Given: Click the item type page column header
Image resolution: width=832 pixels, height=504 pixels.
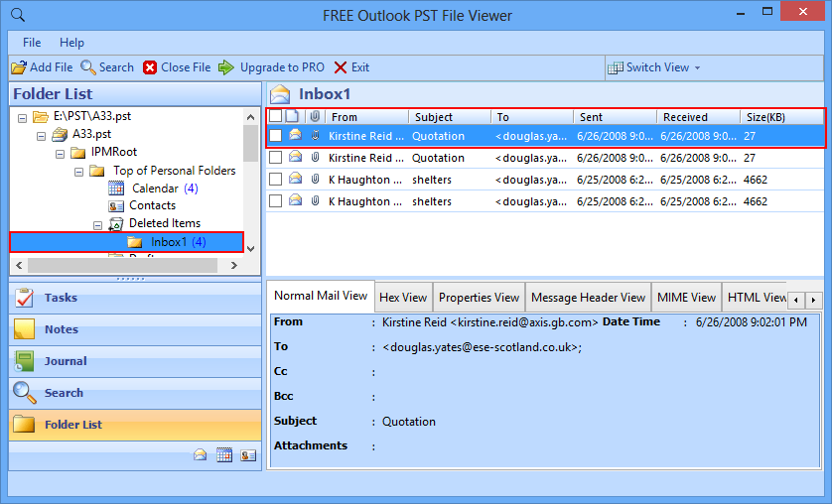Looking at the screenshot, I should point(292,116).
